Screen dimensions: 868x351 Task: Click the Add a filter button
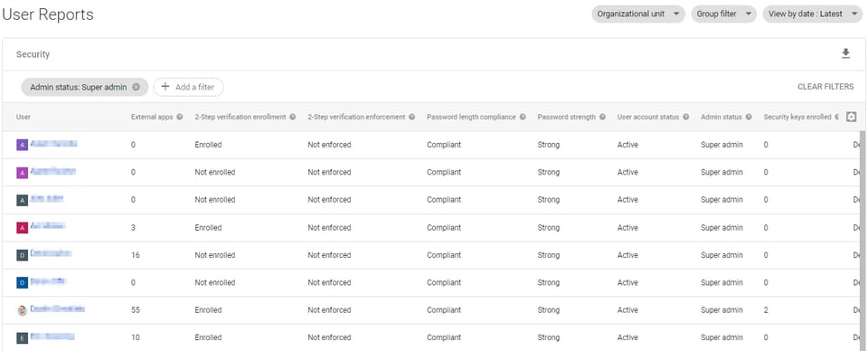pos(188,87)
